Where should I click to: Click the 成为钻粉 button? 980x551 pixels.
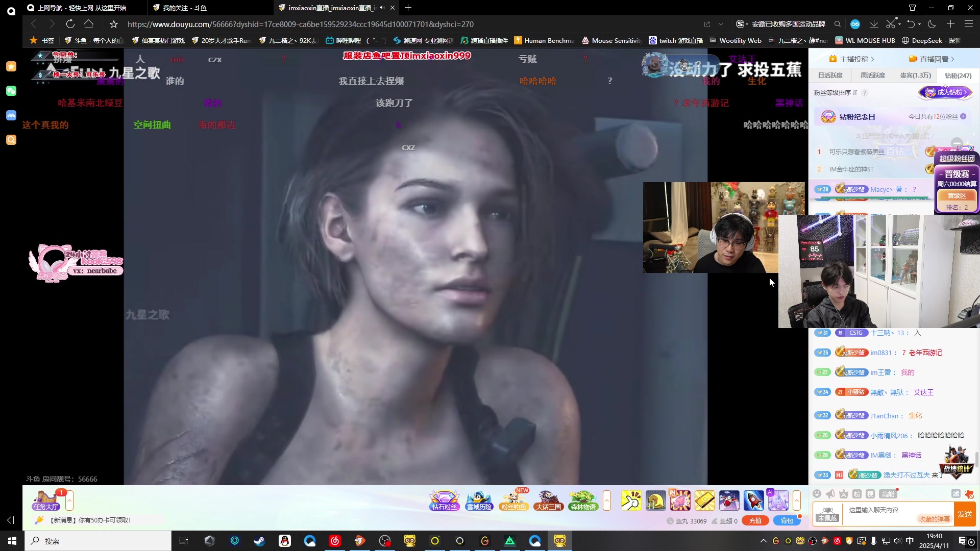(945, 92)
